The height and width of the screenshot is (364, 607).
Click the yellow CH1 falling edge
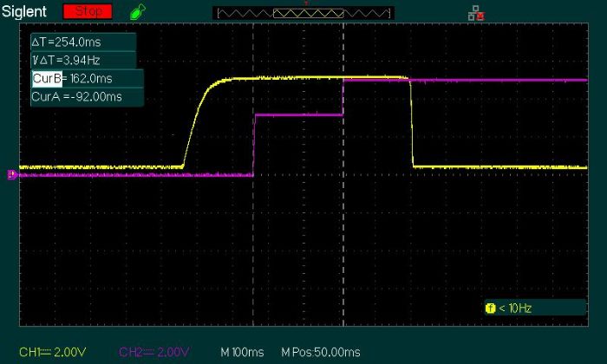pos(411,121)
